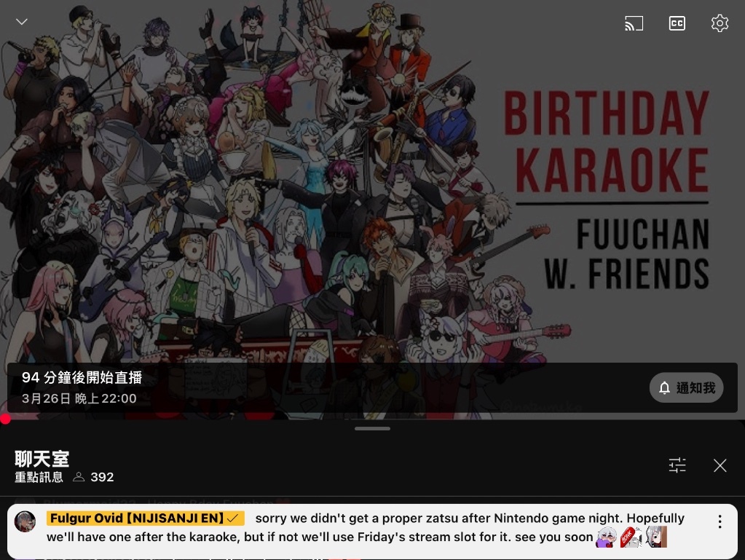
Task: Click the red bonk emoji in pinned message
Action: (631, 537)
